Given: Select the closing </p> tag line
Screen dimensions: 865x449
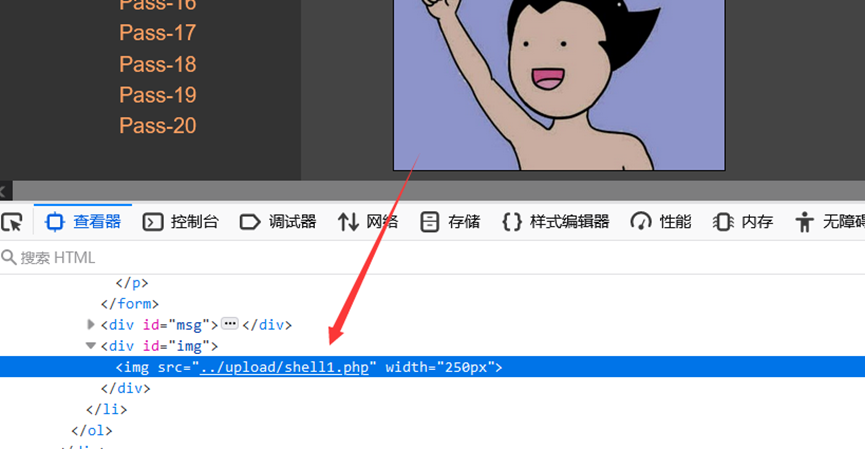Looking at the screenshot, I should [132, 283].
